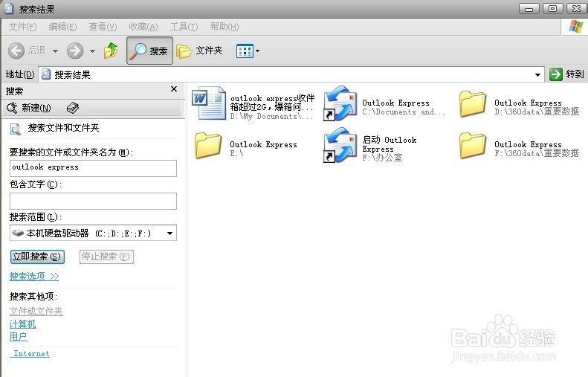Start a new search with 新建(N)
588x377 pixels.
click(x=29, y=108)
